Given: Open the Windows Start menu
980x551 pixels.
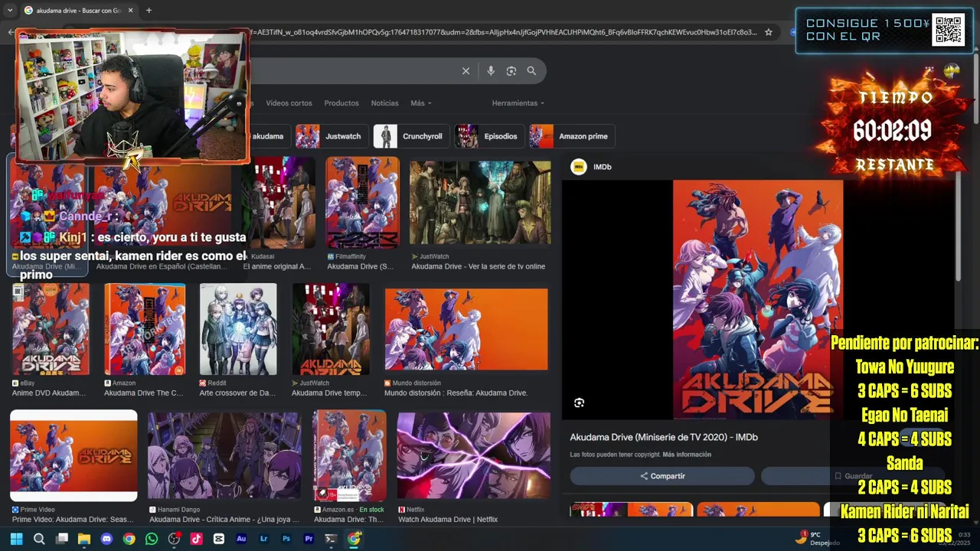Looking at the screenshot, I should pos(16,539).
